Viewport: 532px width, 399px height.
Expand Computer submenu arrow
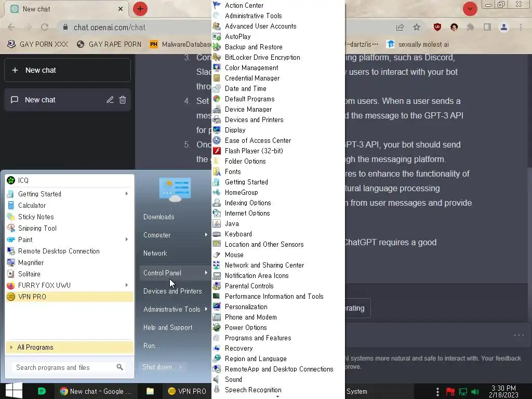coord(206,235)
